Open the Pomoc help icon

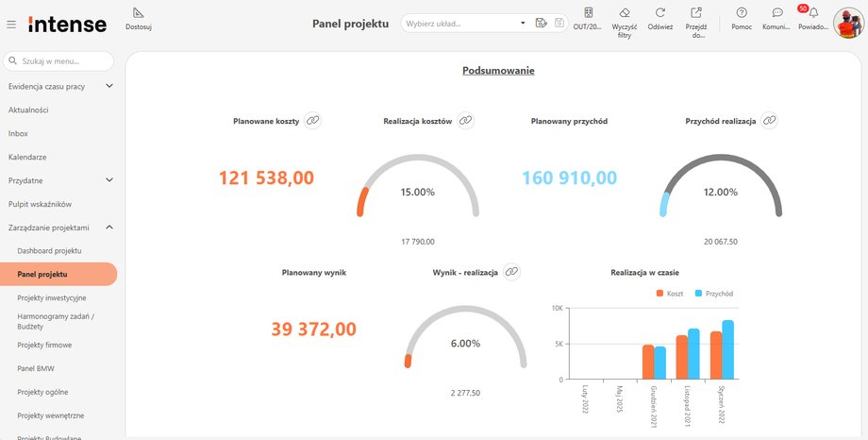pyautogui.click(x=742, y=13)
